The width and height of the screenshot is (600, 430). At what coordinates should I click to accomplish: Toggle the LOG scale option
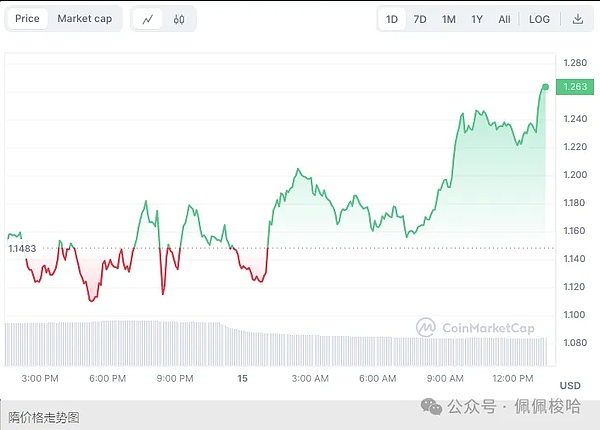click(539, 19)
